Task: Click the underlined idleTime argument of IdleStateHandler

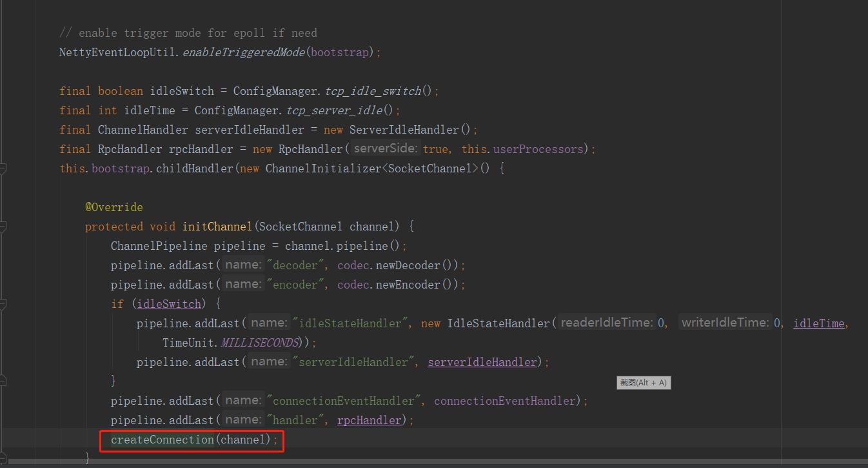Action: click(819, 323)
